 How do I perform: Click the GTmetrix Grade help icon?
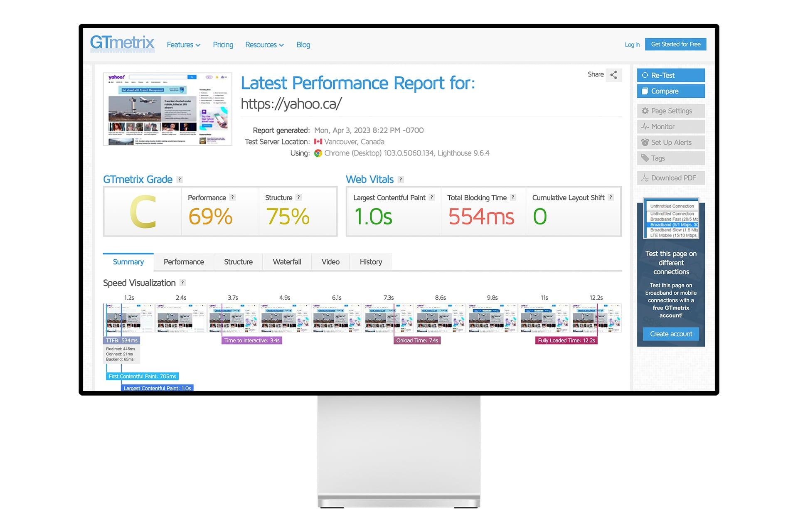click(180, 180)
